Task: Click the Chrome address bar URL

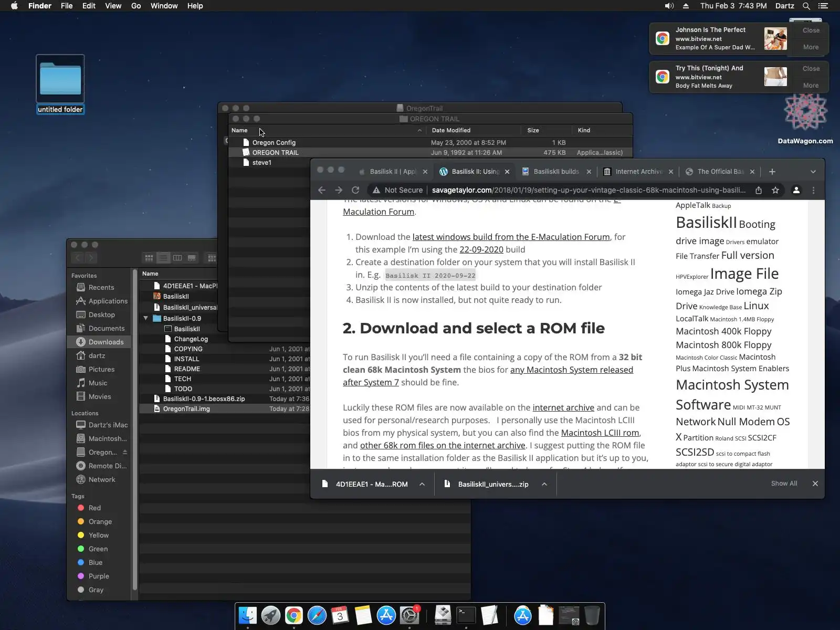Action: (x=589, y=190)
